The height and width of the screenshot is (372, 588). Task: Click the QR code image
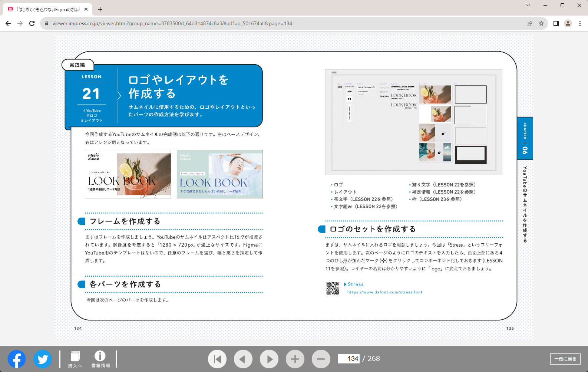coord(333,288)
